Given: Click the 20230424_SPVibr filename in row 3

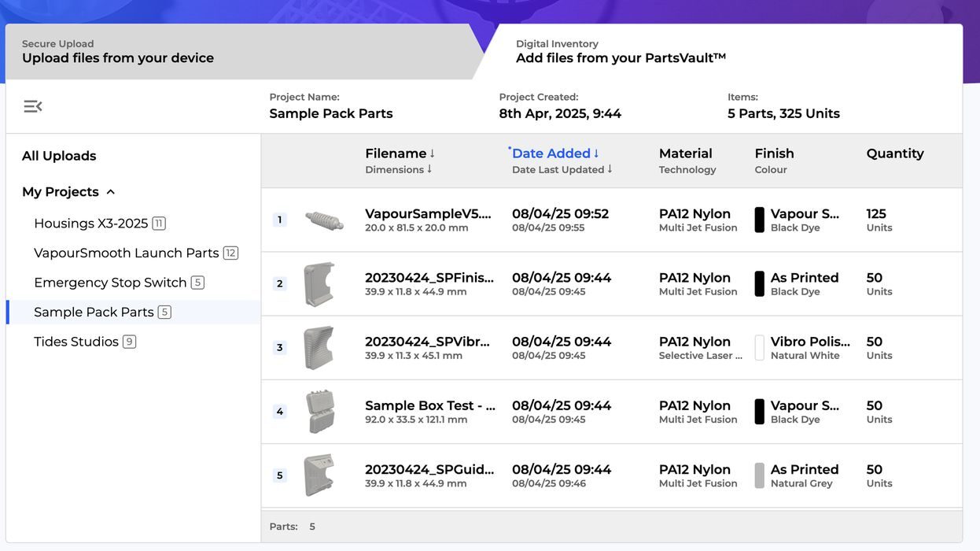Looking at the screenshot, I should click(429, 342).
